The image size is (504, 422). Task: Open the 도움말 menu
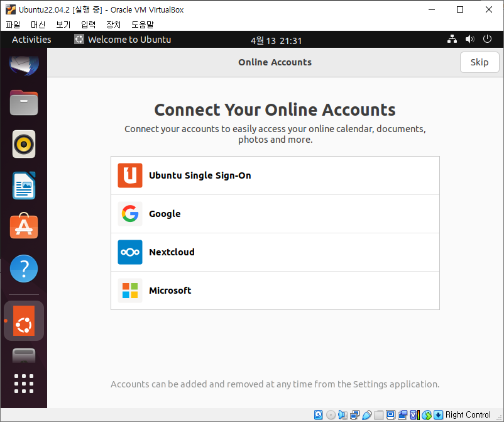143,25
